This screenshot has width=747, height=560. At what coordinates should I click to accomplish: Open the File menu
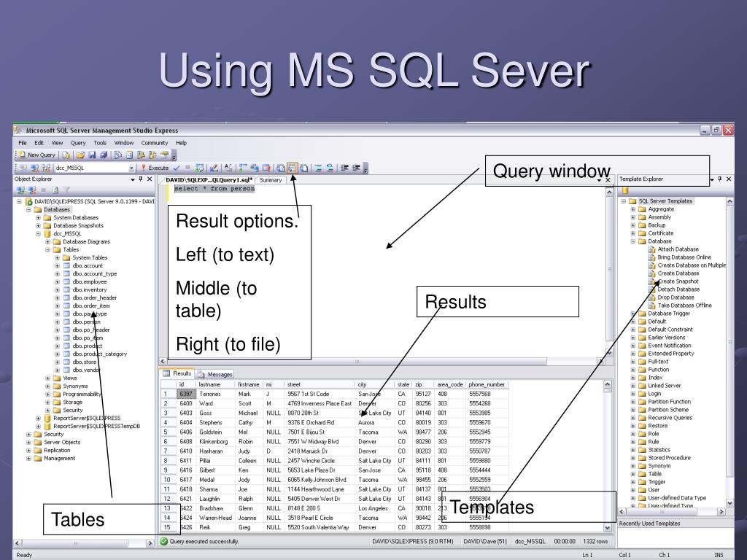pyautogui.click(x=23, y=143)
